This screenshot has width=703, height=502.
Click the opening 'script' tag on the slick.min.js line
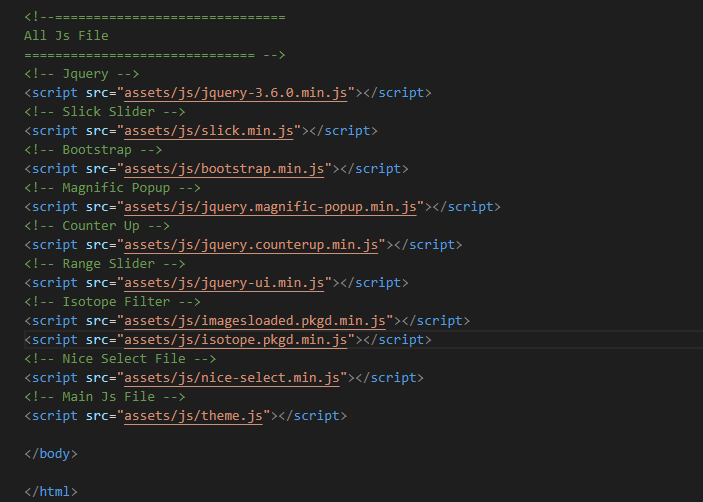tap(55, 131)
